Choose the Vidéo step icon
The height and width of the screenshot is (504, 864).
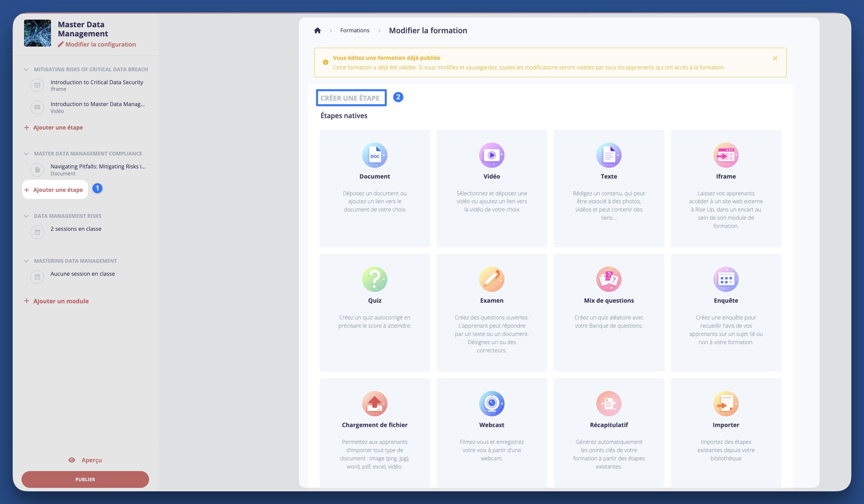pos(491,155)
